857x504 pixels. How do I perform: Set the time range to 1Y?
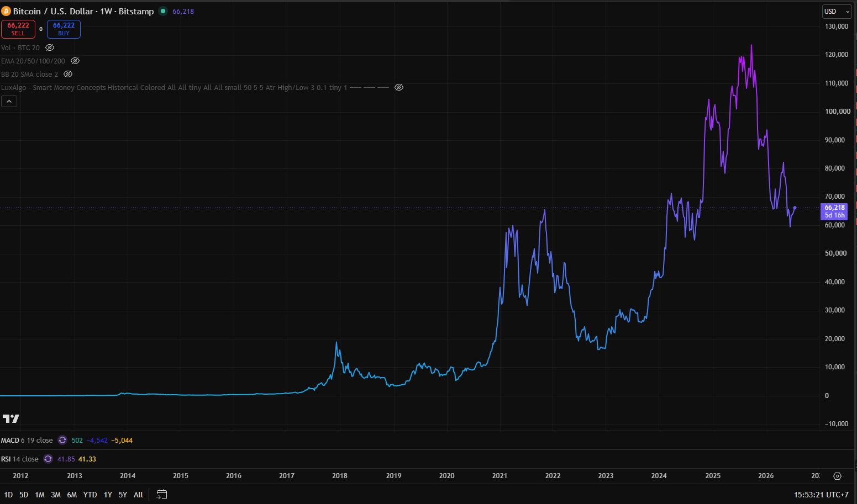(108, 495)
